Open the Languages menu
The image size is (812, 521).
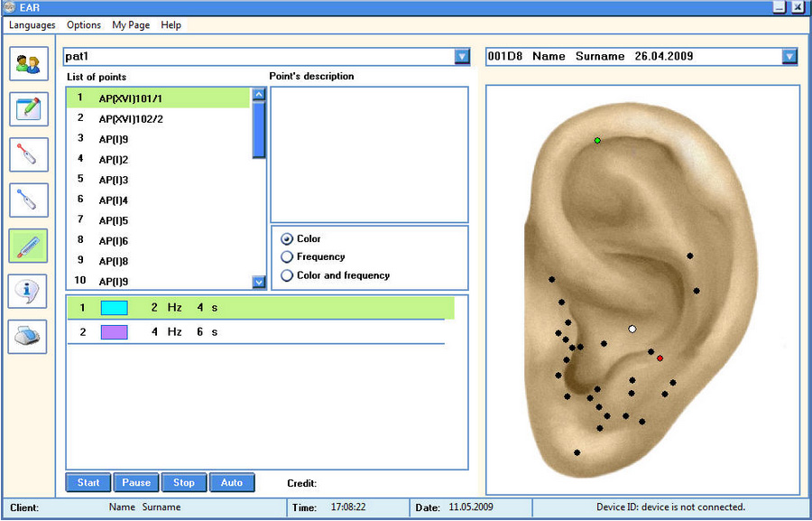[32, 25]
